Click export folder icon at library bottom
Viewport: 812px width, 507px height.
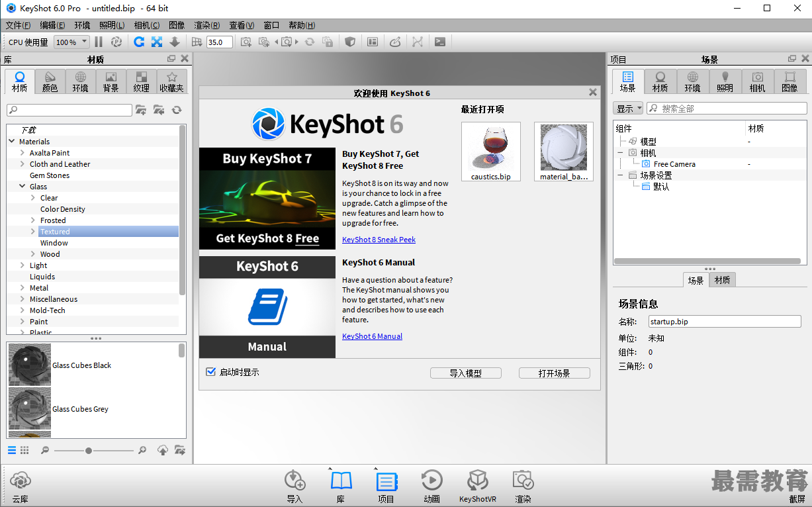179,450
